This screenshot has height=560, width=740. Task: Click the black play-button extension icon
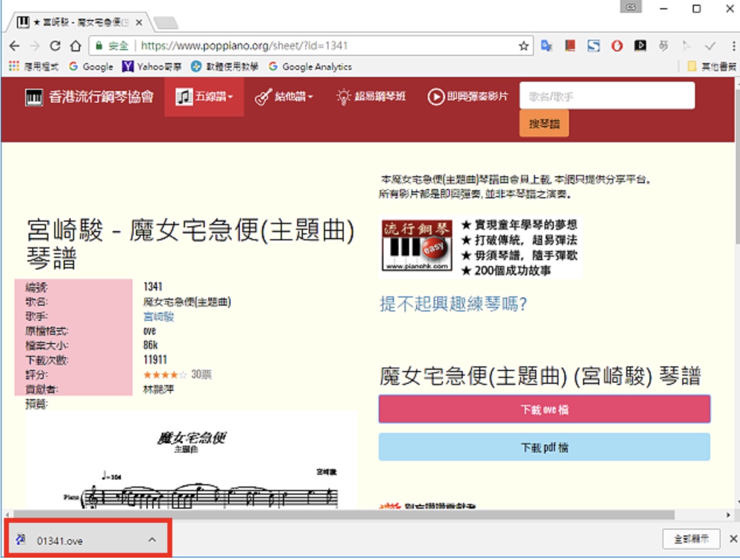(640, 45)
